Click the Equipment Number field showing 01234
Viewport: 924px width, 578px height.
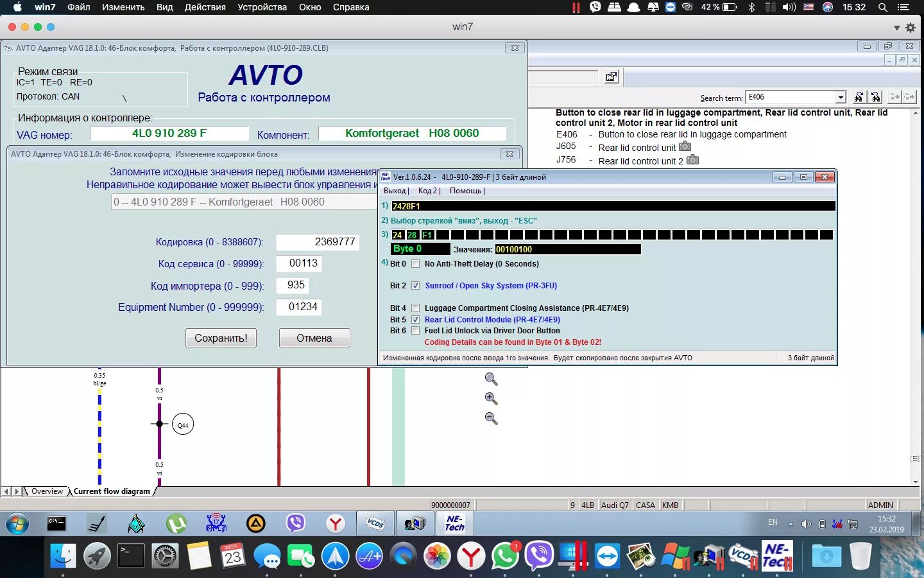point(298,307)
